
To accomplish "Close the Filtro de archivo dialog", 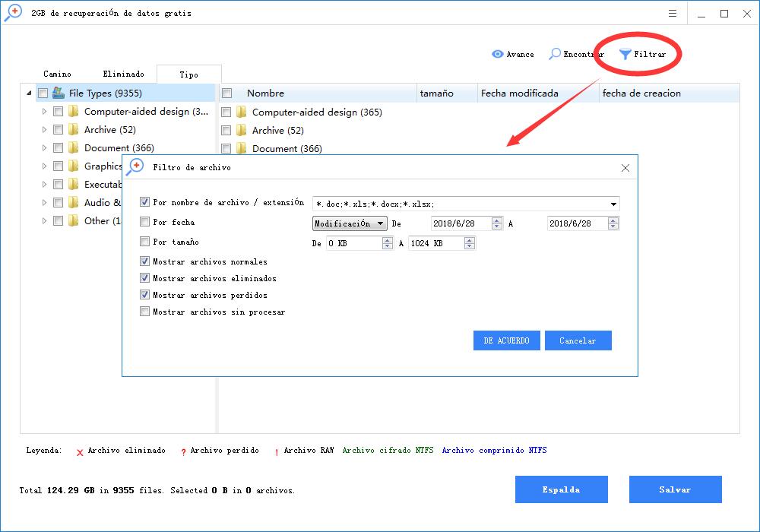I will pyautogui.click(x=625, y=168).
